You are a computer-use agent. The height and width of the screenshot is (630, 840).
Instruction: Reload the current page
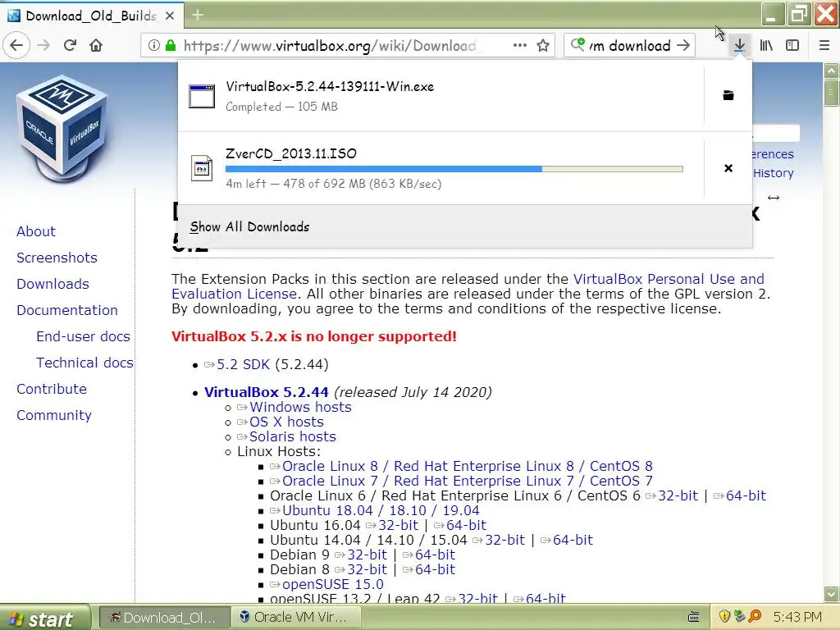tap(71, 45)
